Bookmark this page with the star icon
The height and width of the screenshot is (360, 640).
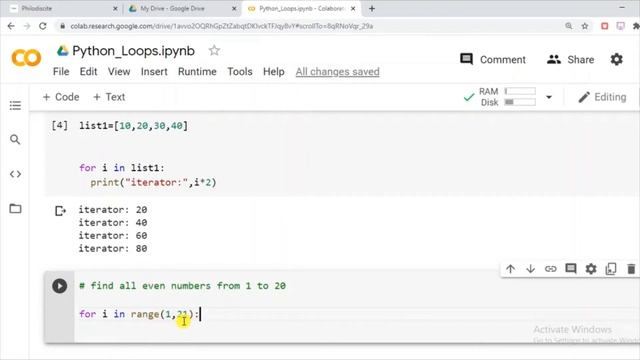584,26
